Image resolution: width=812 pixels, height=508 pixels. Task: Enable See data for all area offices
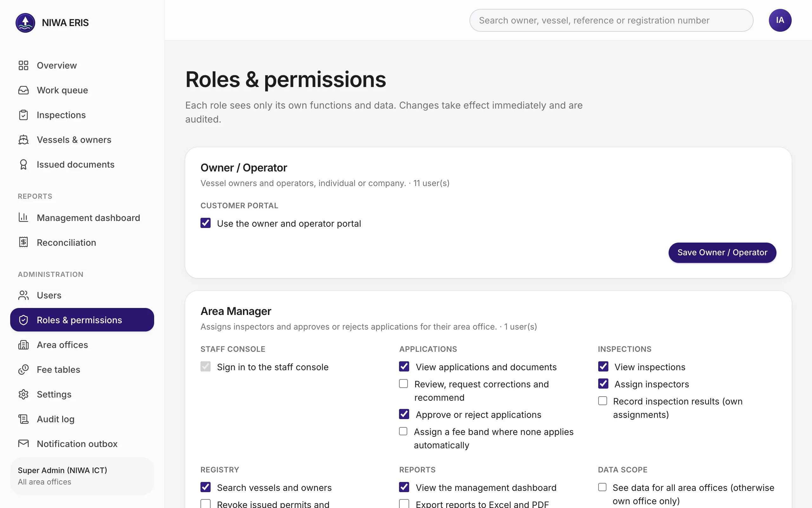click(602, 487)
